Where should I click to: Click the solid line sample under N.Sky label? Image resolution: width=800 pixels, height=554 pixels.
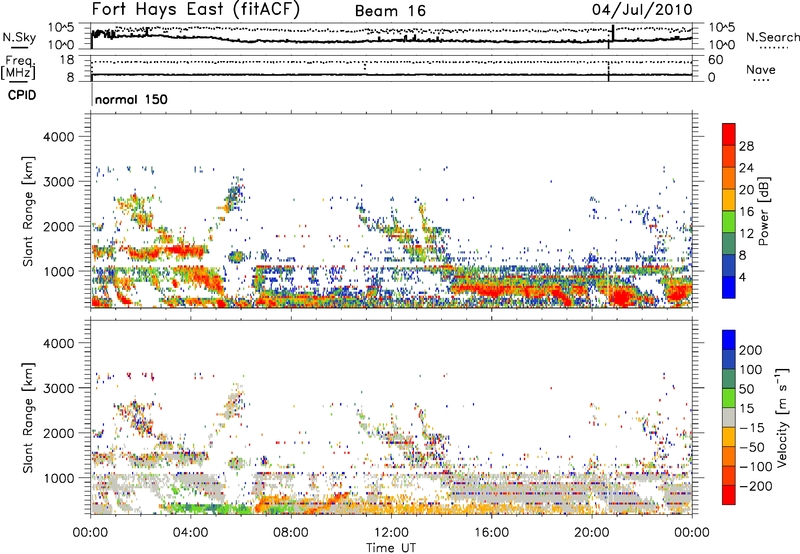click(19, 47)
